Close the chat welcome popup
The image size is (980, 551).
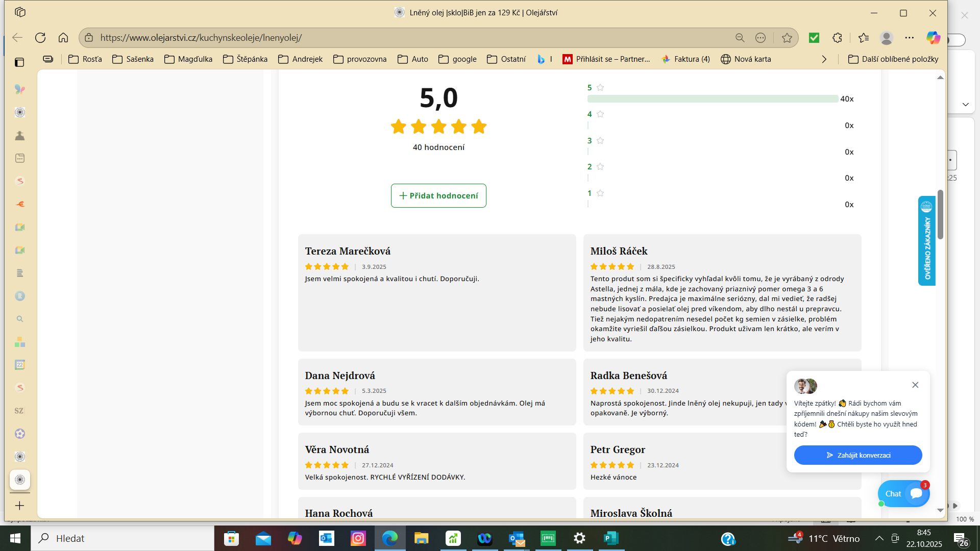tap(915, 385)
